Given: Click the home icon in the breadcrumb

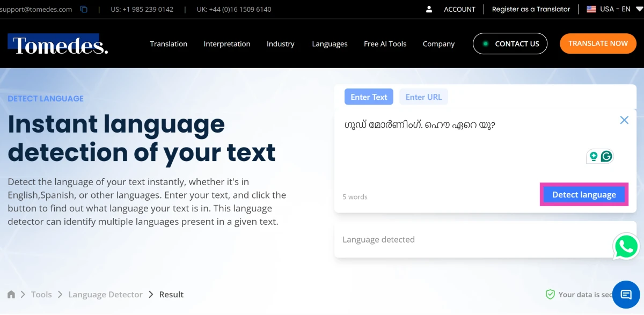Looking at the screenshot, I should (x=11, y=294).
